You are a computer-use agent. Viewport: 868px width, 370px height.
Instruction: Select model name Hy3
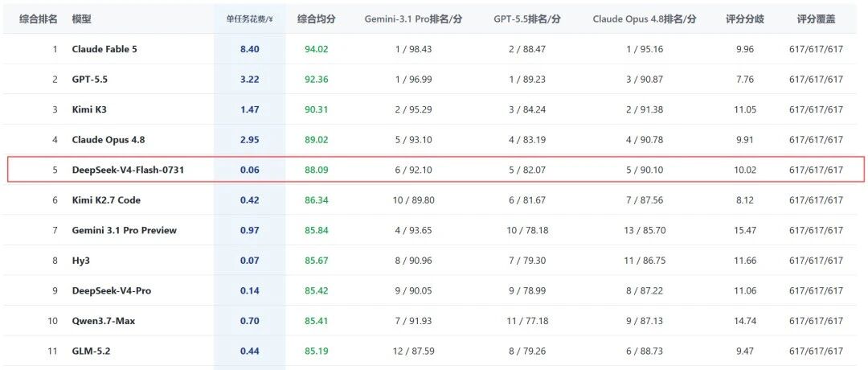point(81,261)
